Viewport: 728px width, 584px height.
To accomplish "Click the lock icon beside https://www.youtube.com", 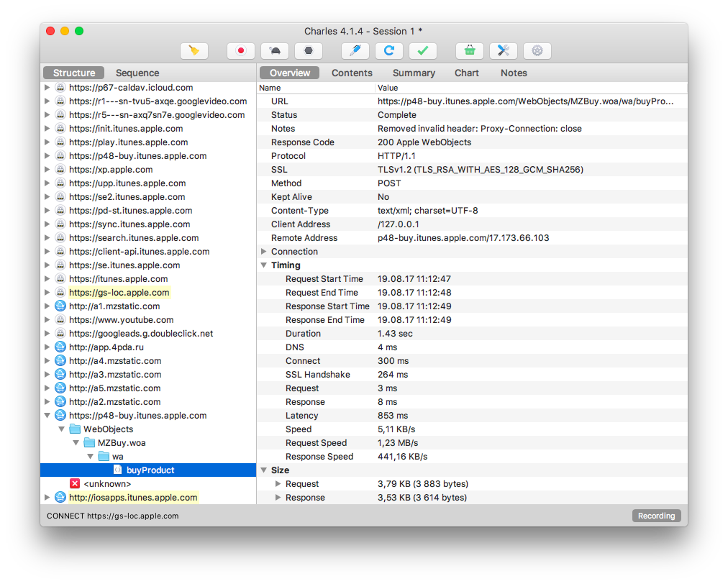I will click(60, 320).
